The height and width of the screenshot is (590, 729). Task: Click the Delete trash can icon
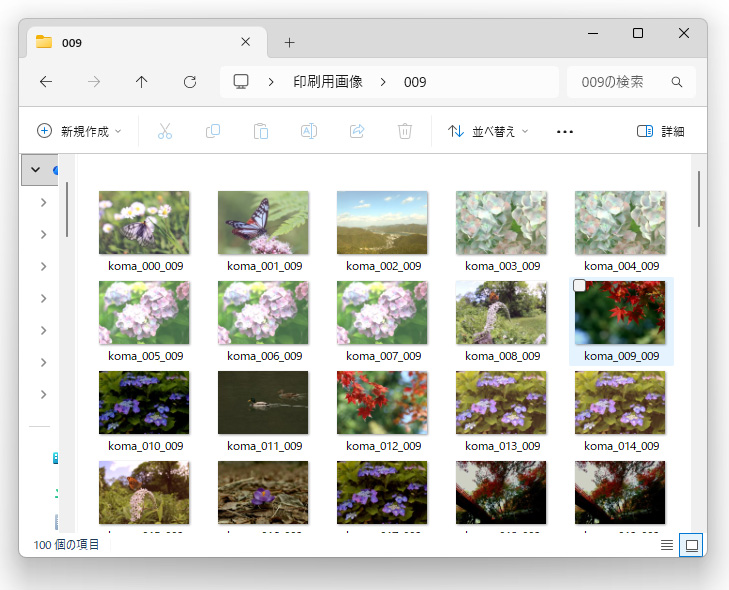click(405, 131)
